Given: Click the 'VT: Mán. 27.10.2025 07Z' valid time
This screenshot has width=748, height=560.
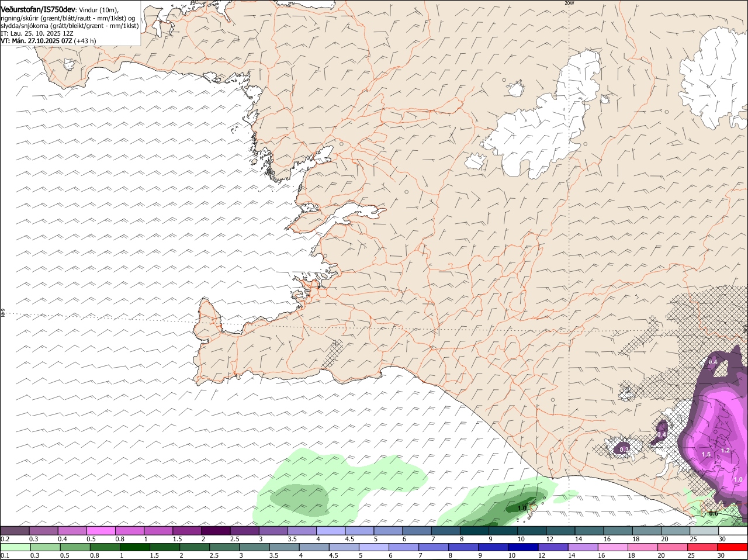Looking at the screenshot, I should [x=37, y=41].
